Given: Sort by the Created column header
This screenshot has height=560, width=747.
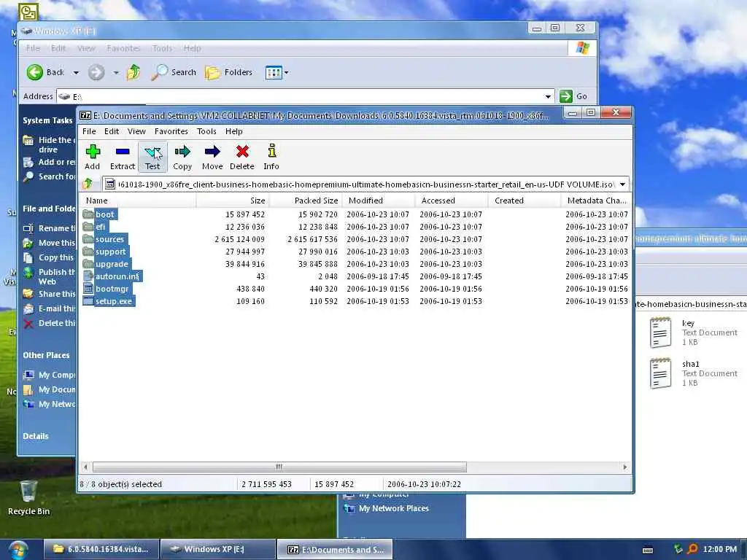Looking at the screenshot, I should click(x=524, y=201).
